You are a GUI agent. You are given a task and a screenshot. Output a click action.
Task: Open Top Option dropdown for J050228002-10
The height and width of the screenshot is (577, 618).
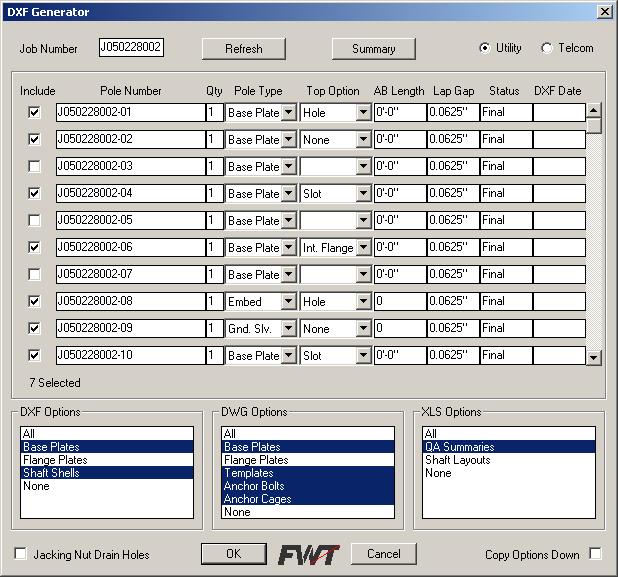pos(363,355)
